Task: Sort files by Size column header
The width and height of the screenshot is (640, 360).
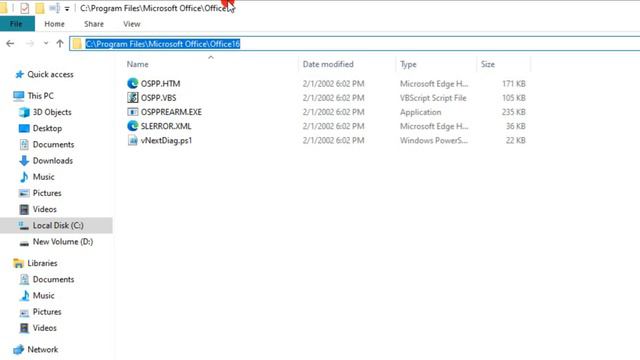Action: click(488, 64)
